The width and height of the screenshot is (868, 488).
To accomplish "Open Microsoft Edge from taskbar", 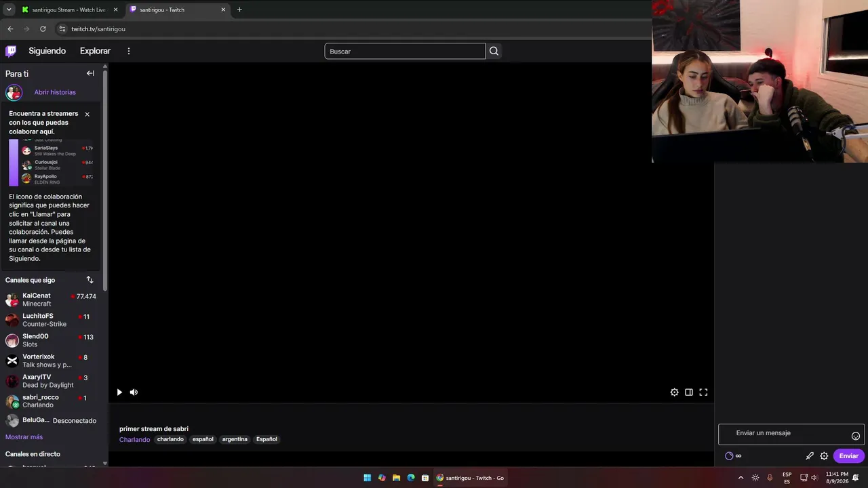I will tap(411, 478).
